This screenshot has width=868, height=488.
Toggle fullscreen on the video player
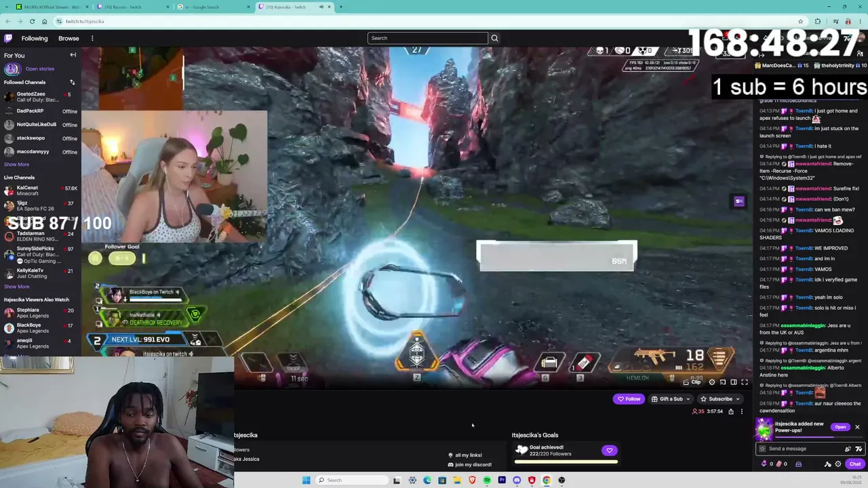(745, 382)
